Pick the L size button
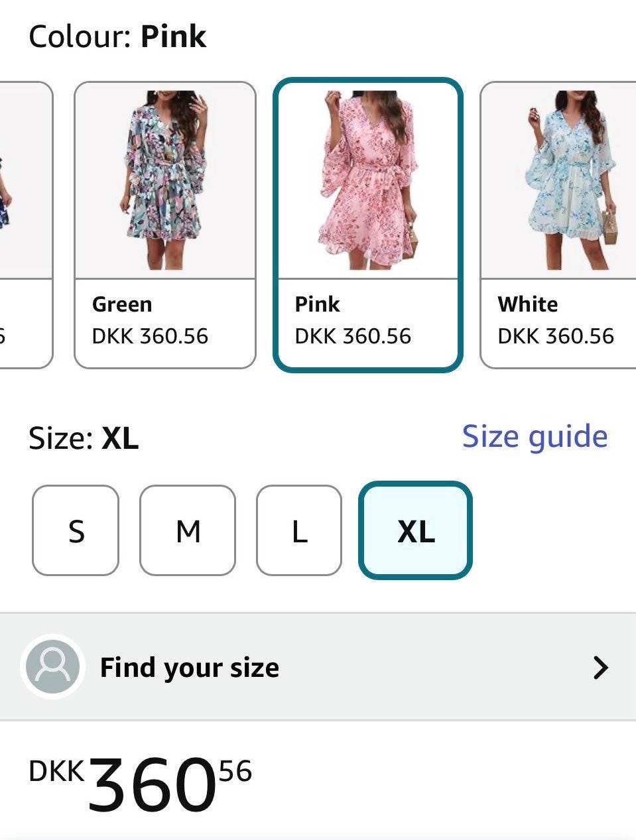Viewport: 636px width, 840px height. pyautogui.click(x=299, y=530)
